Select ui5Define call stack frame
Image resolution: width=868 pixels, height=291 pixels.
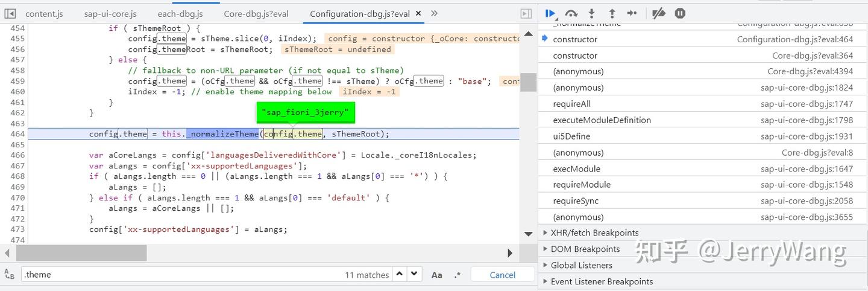(x=703, y=136)
